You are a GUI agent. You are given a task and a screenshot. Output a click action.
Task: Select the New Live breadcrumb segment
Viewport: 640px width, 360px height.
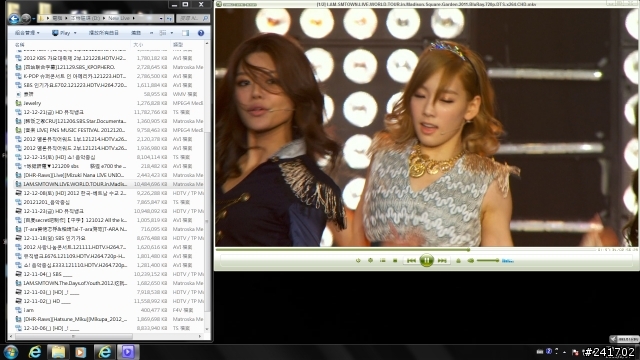119,18
